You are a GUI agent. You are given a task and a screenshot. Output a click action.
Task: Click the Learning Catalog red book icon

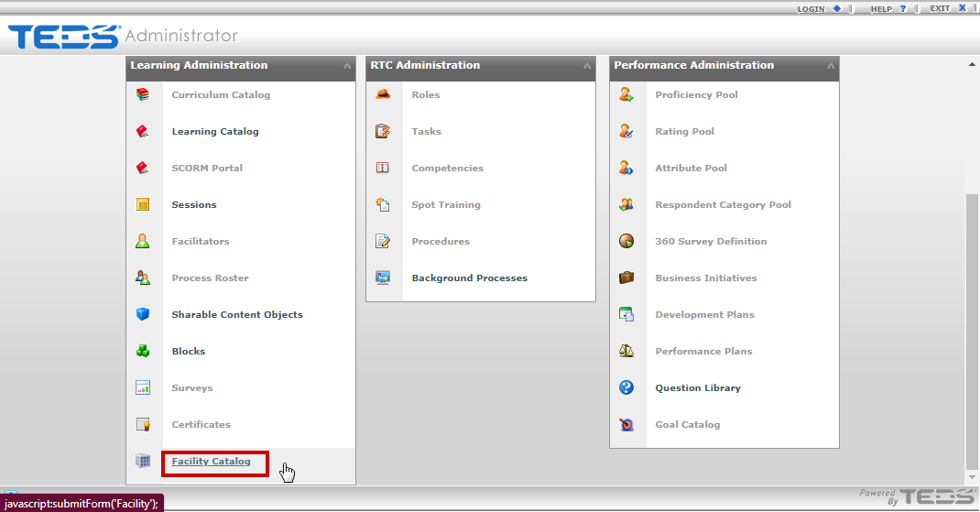click(143, 131)
